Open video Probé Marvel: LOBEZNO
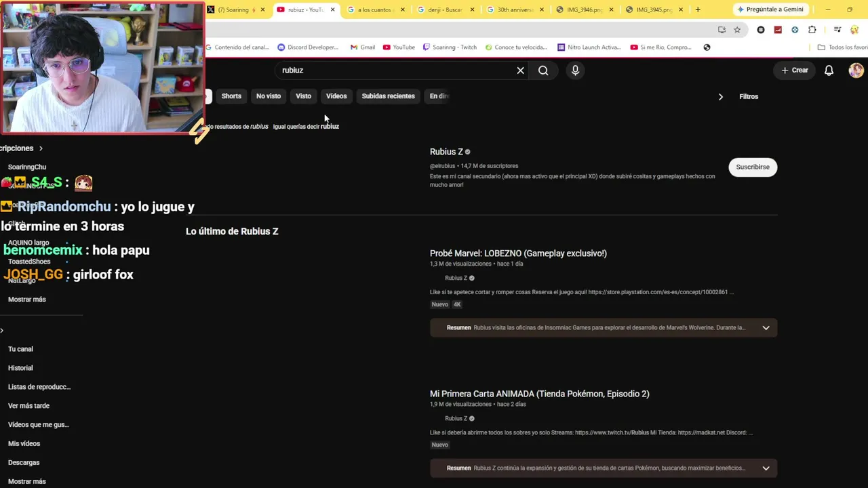This screenshot has height=488, width=868. coord(518,253)
